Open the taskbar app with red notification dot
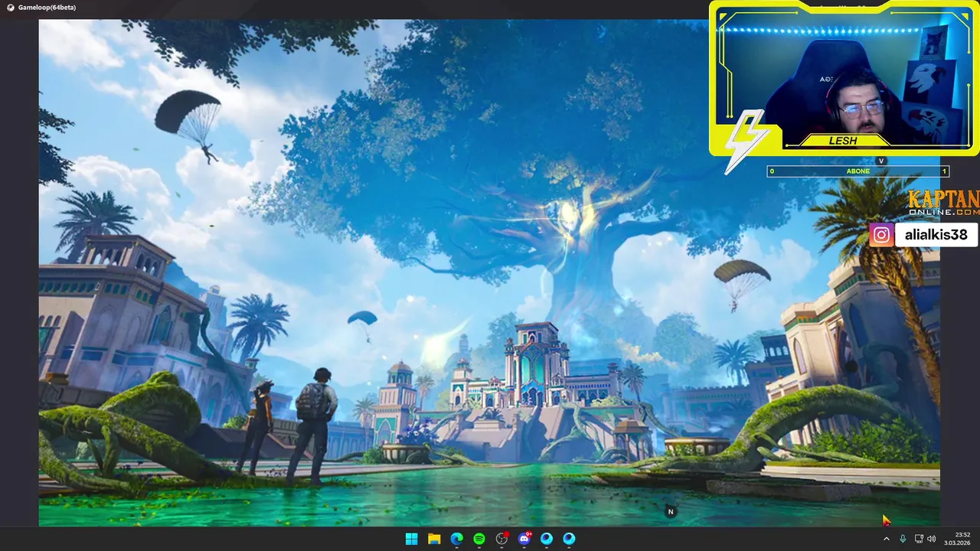The image size is (980, 551). (x=502, y=539)
